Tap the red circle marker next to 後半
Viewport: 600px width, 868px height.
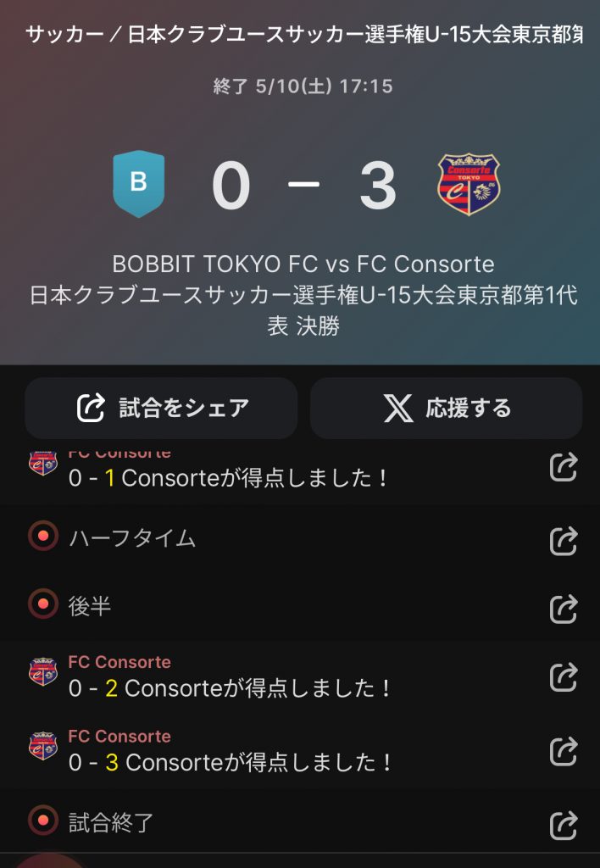pyautogui.click(x=43, y=604)
